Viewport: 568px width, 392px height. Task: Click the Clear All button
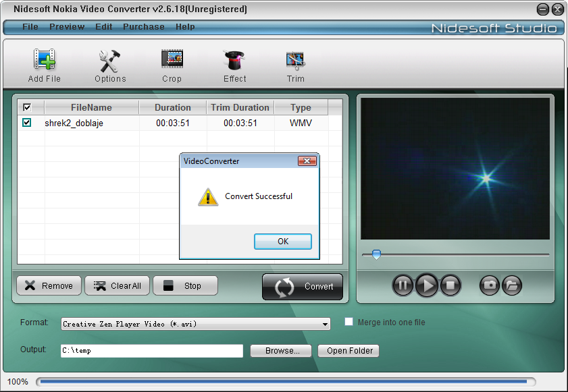(117, 285)
